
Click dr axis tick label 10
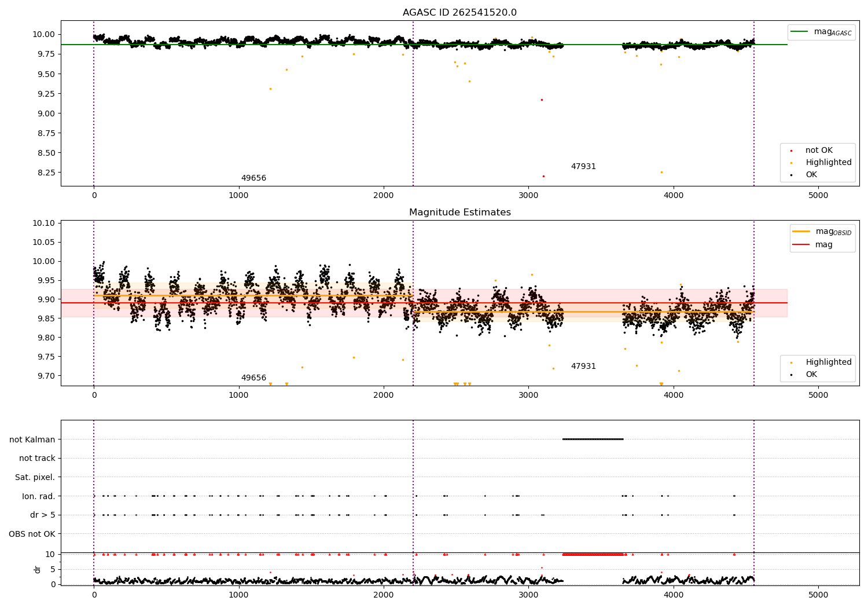coord(50,554)
